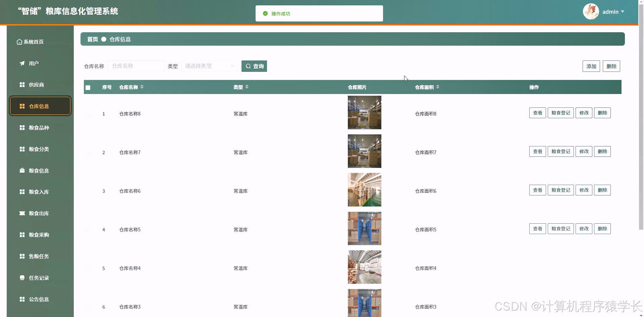This screenshot has width=644, height=317.
Task: Click the home icon beside 系统首页
Action: coord(19,42)
